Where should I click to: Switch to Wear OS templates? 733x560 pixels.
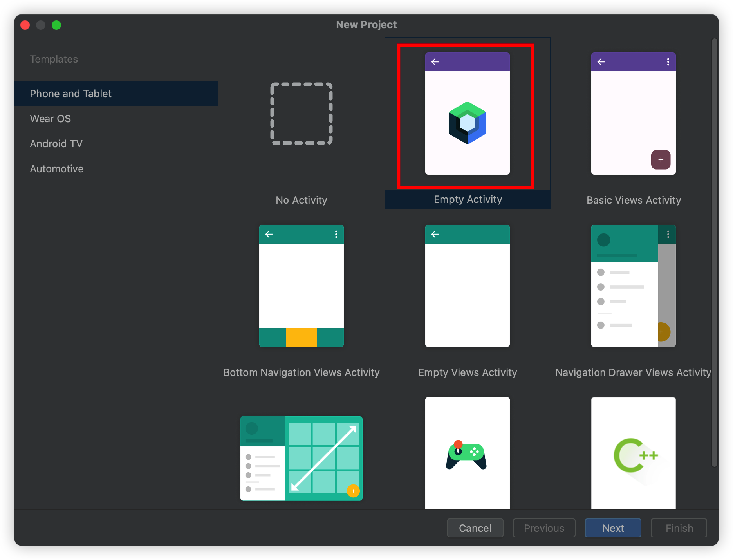point(116,118)
